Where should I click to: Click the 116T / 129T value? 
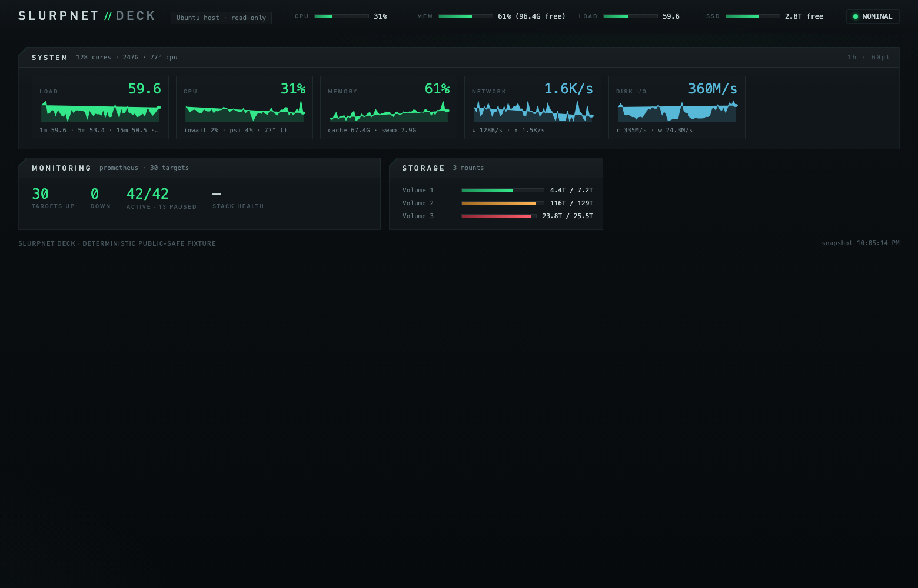coord(571,203)
